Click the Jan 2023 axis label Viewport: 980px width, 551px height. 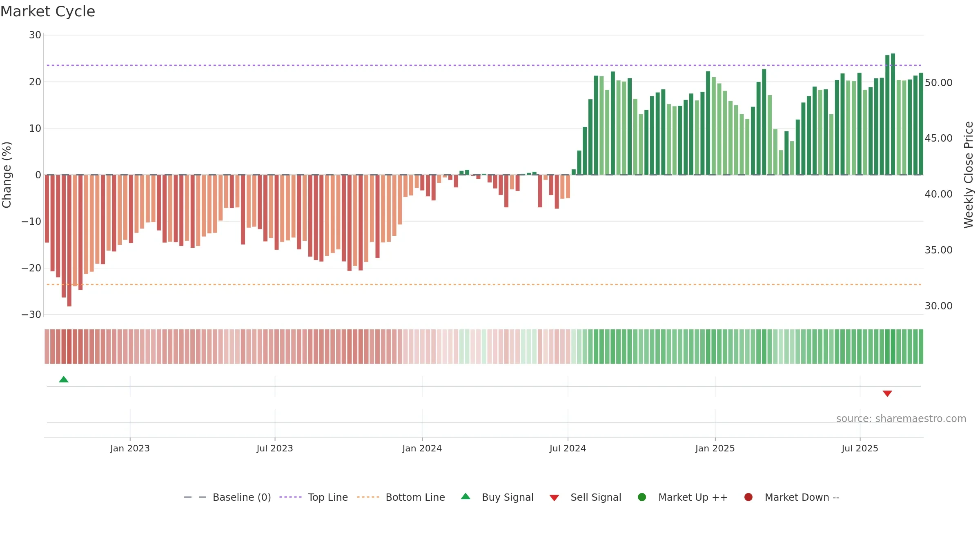coord(130,449)
